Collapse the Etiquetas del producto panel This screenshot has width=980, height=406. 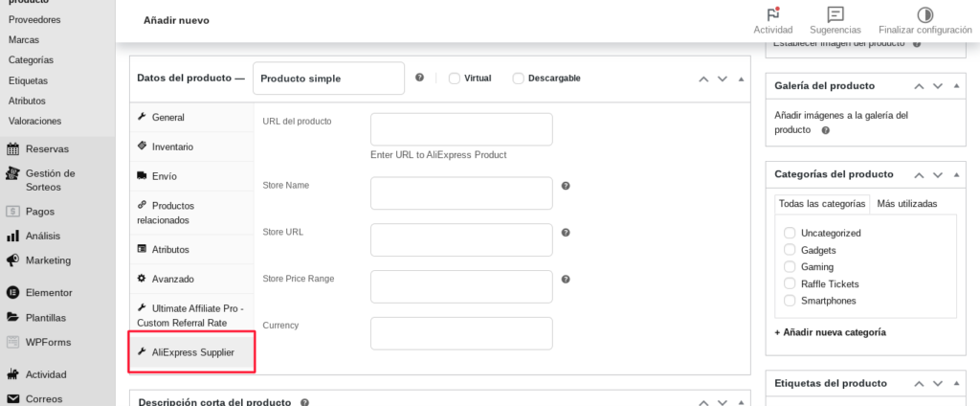coord(956,383)
